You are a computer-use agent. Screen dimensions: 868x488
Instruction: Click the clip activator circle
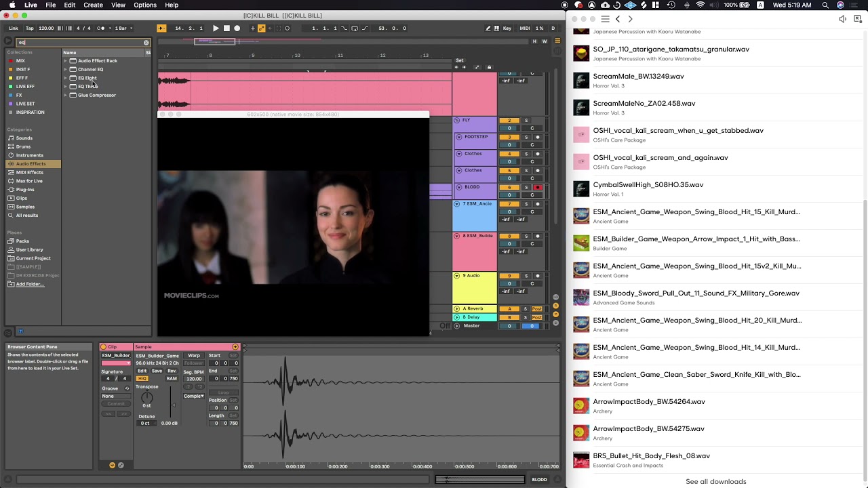[103, 347]
